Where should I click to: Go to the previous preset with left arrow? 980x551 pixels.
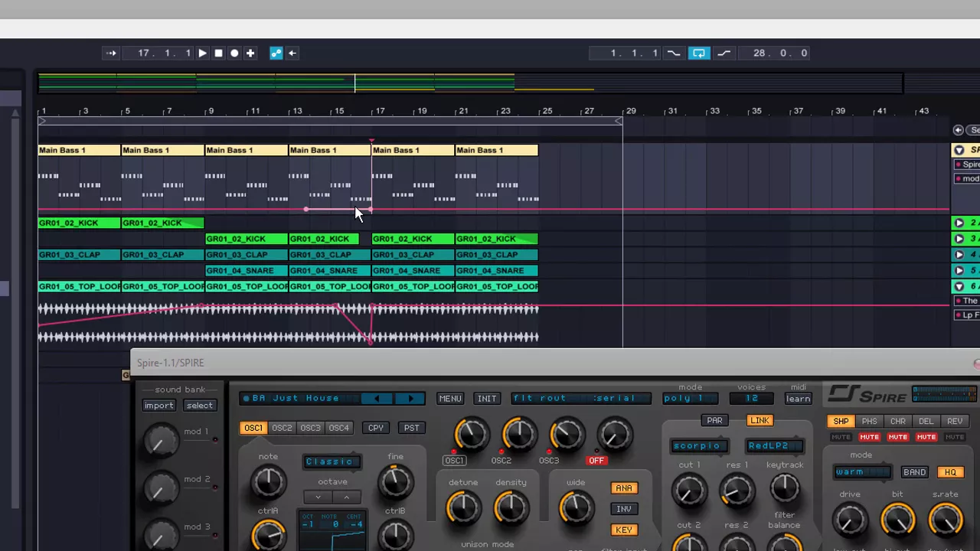pyautogui.click(x=376, y=398)
